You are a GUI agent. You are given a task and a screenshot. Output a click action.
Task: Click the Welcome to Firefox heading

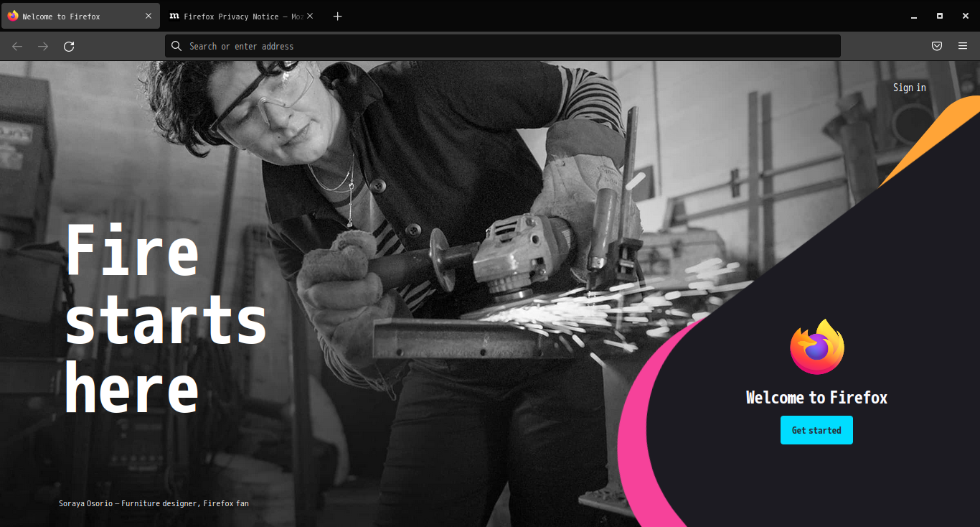816,398
